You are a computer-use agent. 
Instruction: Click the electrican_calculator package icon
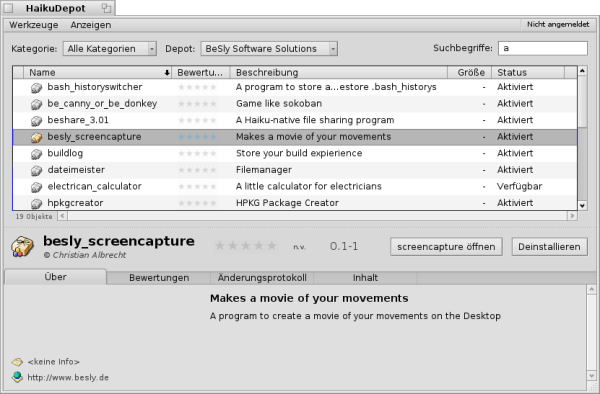click(36, 187)
